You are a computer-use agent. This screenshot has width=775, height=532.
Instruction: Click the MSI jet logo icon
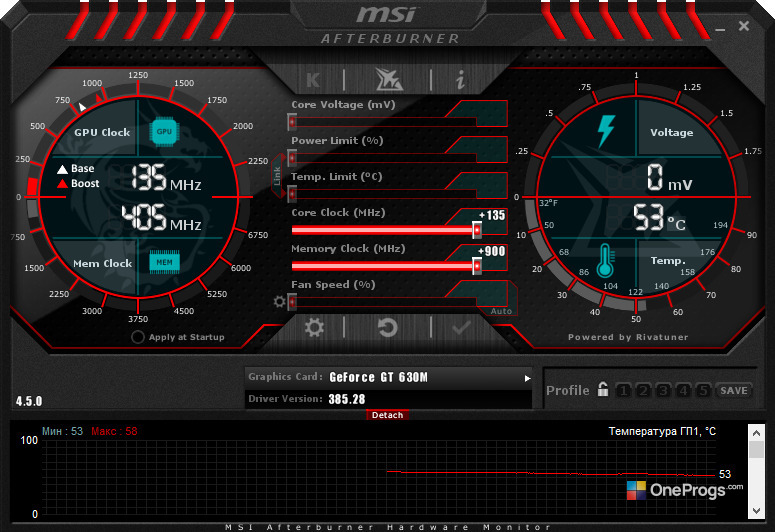click(389, 80)
